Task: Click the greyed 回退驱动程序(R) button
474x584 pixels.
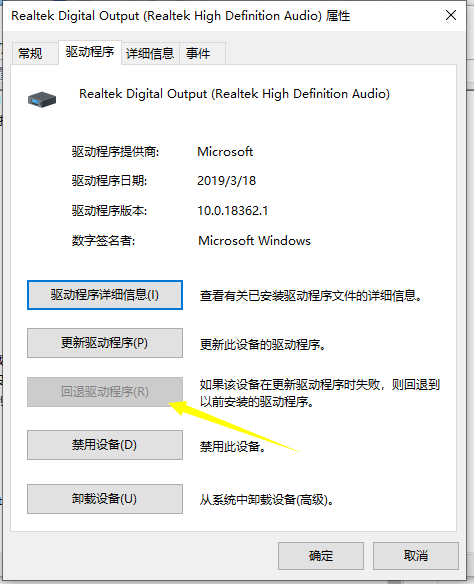Action: click(105, 392)
